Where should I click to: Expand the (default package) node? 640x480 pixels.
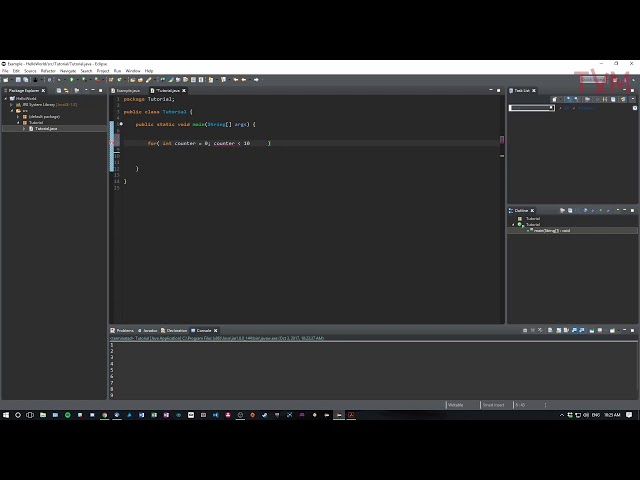point(18,116)
